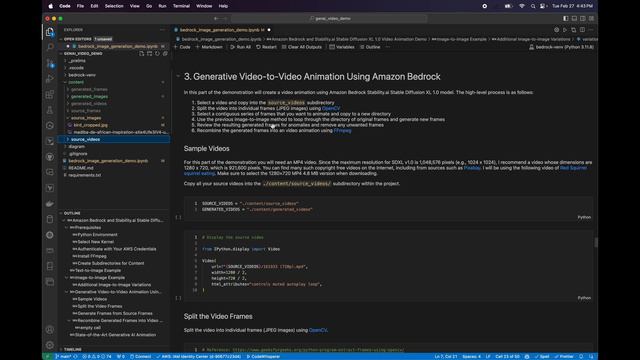The width and height of the screenshot is (640, 360).
Task: Open the FFmpeg link in step 6
Action: (x=342, y=131)
